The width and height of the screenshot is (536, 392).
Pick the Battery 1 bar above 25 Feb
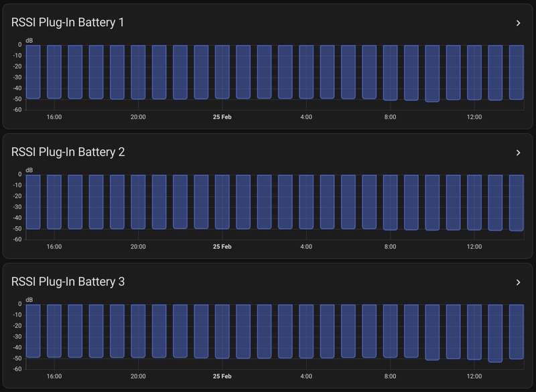click(222, 72)
